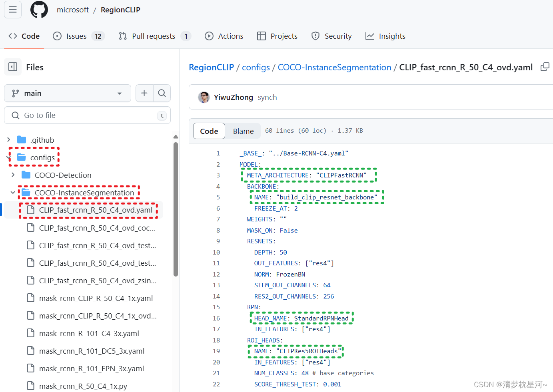553x392 pixels.
Task: Open the Pull requests tab
Action: tap(155, 36)
